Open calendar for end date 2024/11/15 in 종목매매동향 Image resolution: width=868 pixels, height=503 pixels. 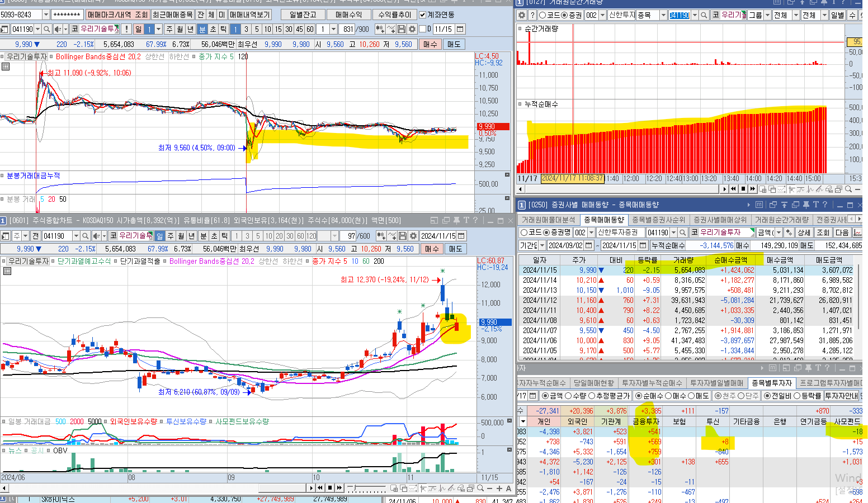coord(643,245)
